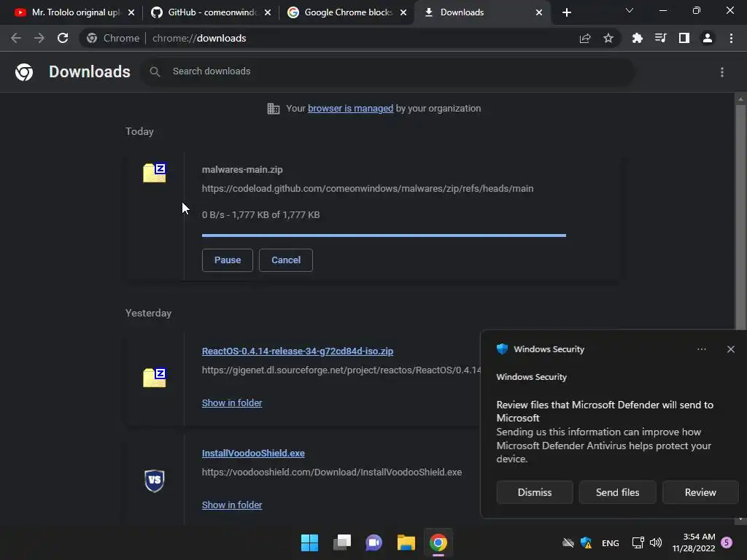Click the voodooshield.com download URL
The width and height of the screenshot is (747, 560).
pos(332,472)
